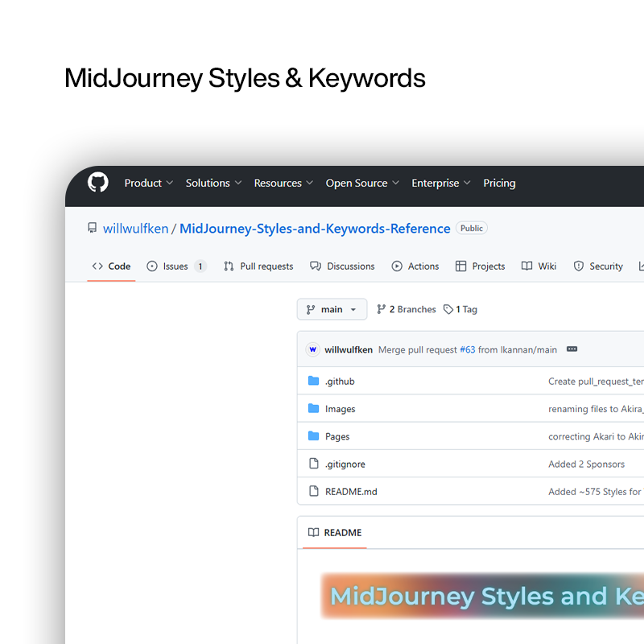Open 'Create pull_request_tem' commit message
The width and height of the screenshot is (644, 644).
click(x=596, y=382)
